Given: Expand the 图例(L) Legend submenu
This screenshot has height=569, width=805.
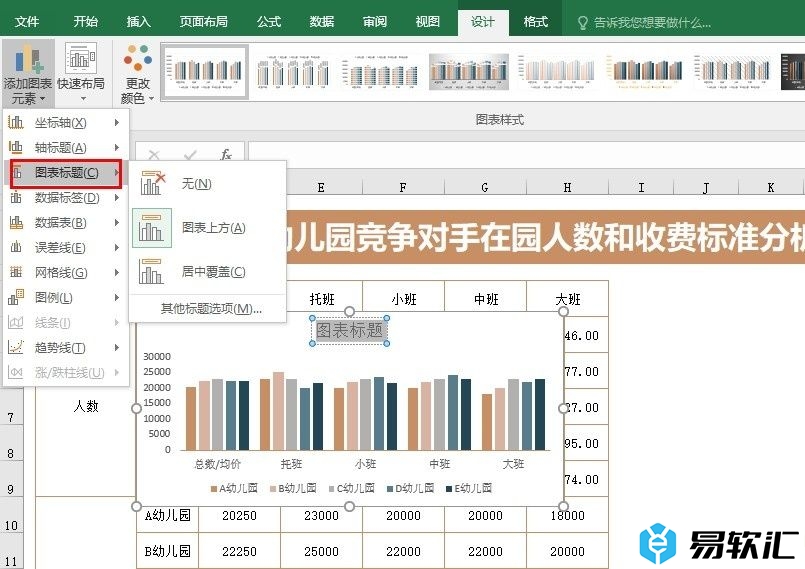Looking at the screenshot, I should (x=66, y=298).
